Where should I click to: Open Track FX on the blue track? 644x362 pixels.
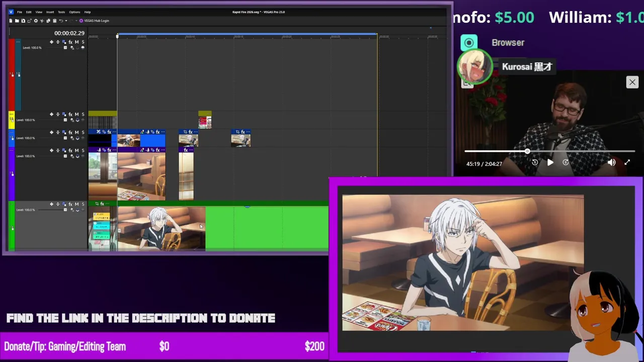point(70,133)
